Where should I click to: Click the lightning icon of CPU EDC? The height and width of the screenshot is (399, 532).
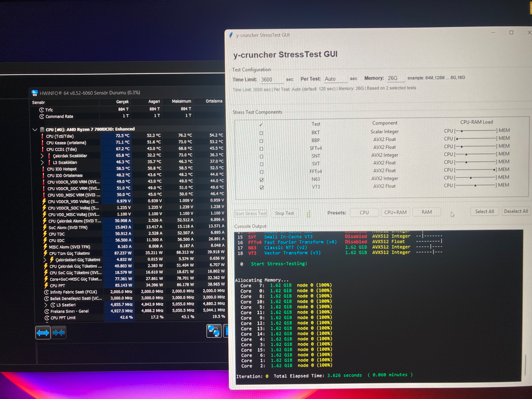tap(45, 241)
